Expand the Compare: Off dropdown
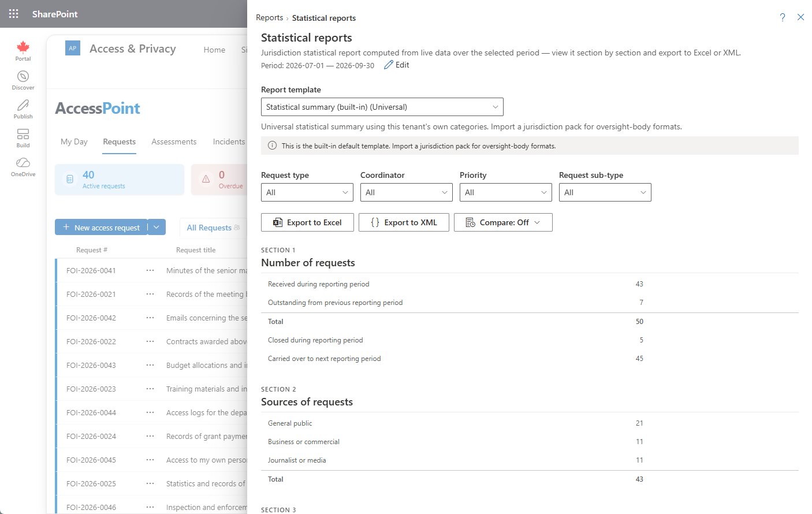This screenshot has height=514, width=812. click(503, 222)
